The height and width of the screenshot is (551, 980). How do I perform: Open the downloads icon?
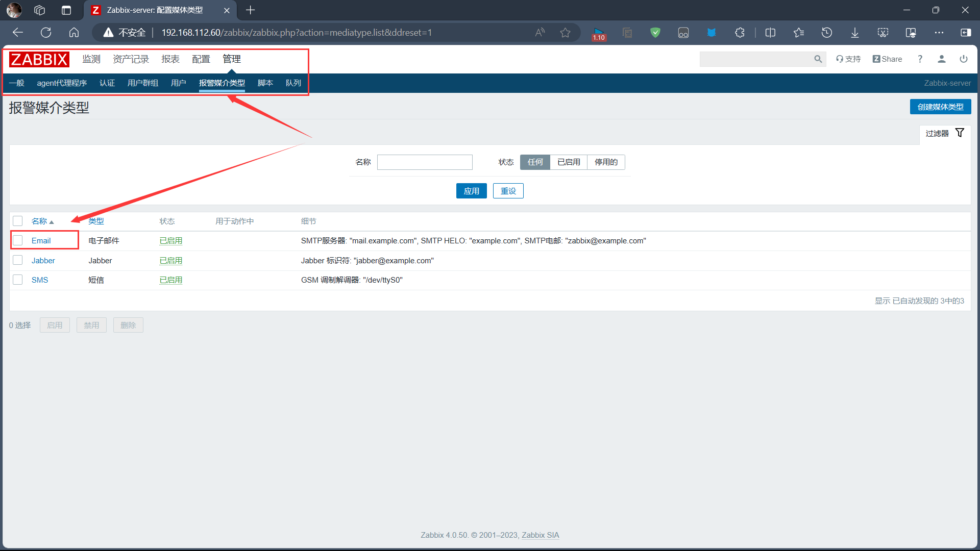855,33
